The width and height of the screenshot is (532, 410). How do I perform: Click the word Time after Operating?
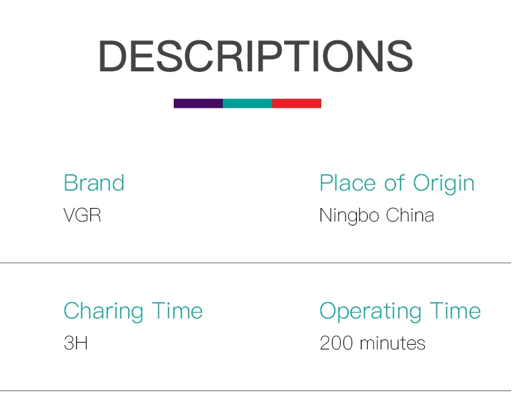(455, 311)
